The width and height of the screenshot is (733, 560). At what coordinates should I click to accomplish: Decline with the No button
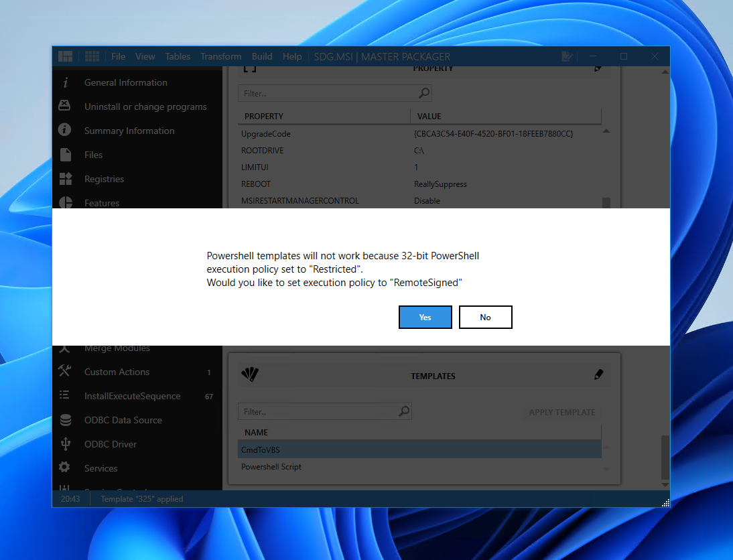[x=485, y=317]
